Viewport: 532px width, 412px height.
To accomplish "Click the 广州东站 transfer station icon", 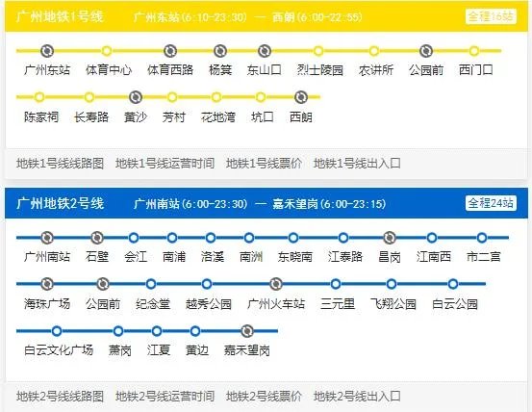I will (47, 51).
